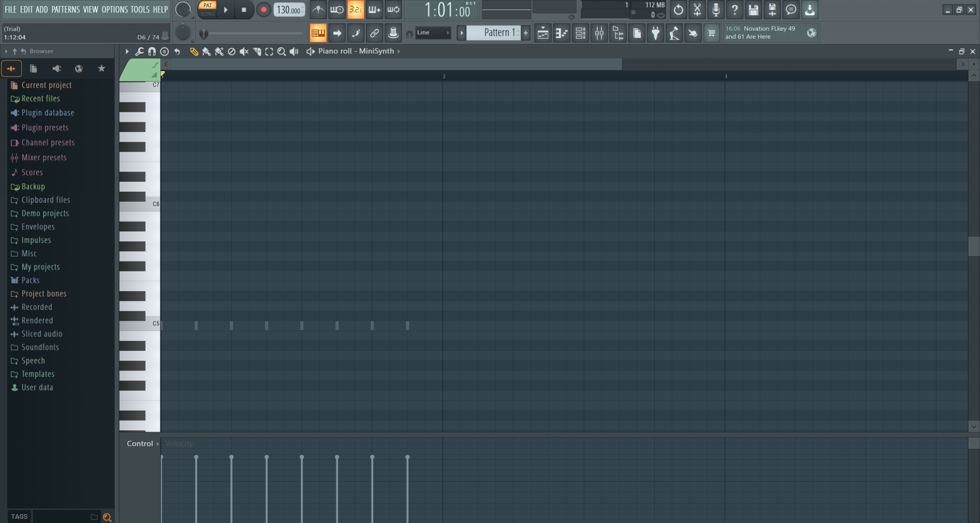
Task: Select the Paint brush tool
Action: tap(206, 52)
